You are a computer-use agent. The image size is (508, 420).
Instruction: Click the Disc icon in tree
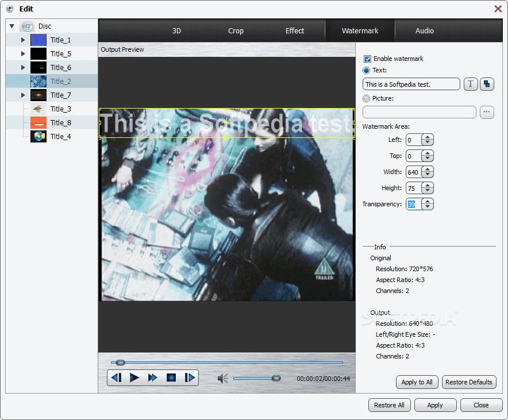[x=27, y=26]
